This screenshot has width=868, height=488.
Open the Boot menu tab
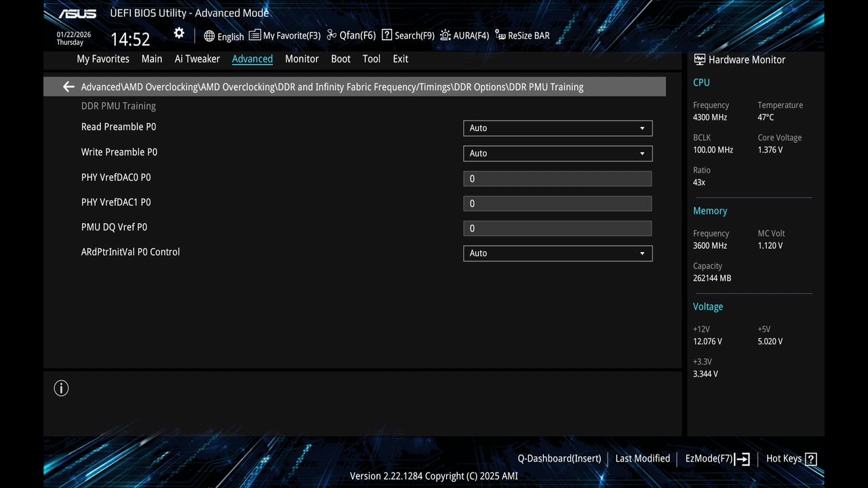[x=340, y=59]
